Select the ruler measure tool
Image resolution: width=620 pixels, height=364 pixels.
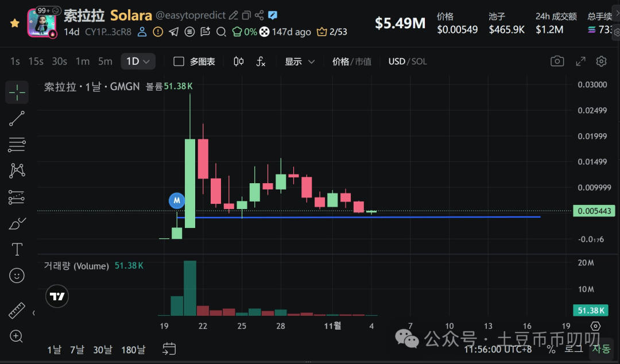pyautogui.click(x=17, y=311)
